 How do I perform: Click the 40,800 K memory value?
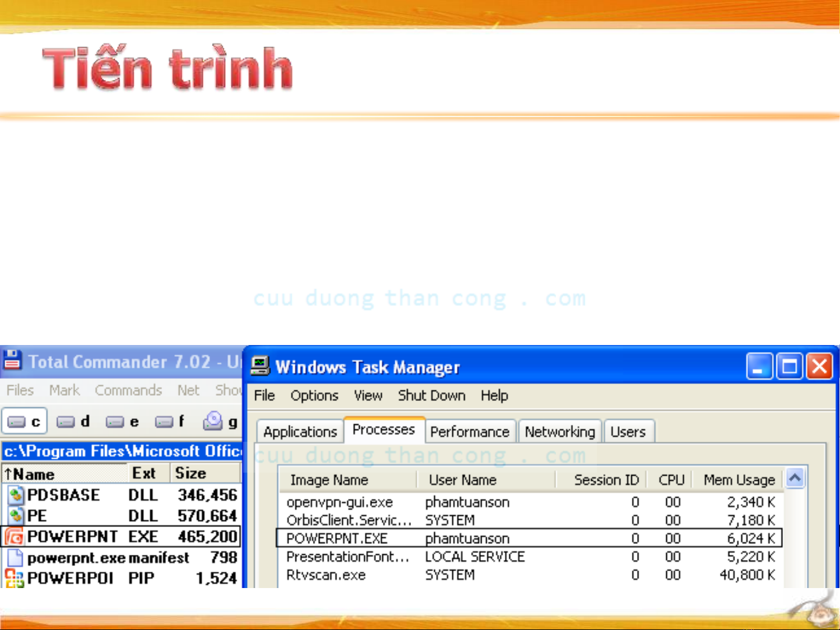747,575
